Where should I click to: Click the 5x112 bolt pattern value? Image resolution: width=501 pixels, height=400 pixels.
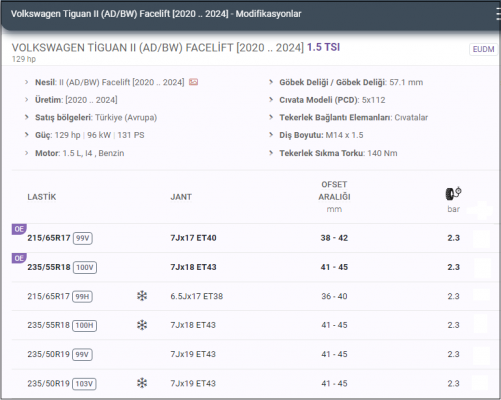(373, 100)
